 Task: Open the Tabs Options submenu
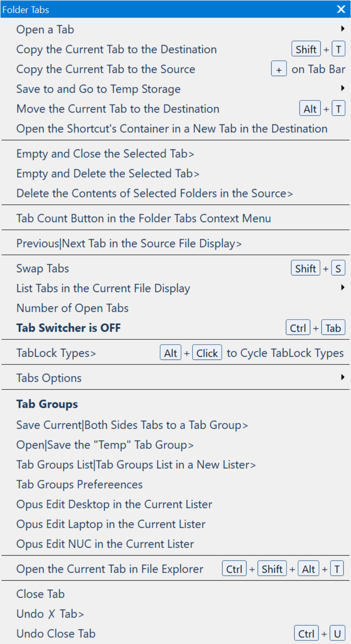coord(49,378)
